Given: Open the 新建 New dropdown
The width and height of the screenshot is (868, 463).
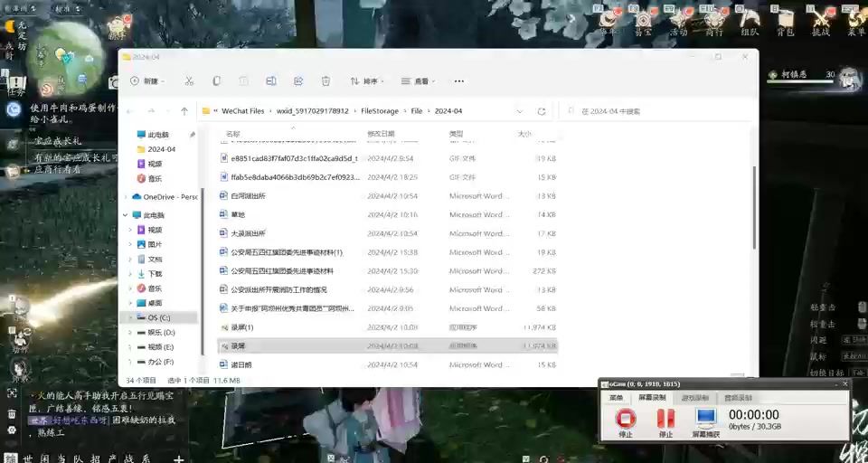Looking at the screenshot, I should coord(147,81).
